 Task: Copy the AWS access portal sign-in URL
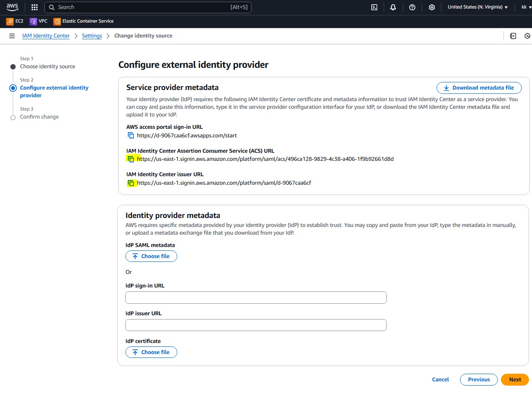(x=131, y=136)
